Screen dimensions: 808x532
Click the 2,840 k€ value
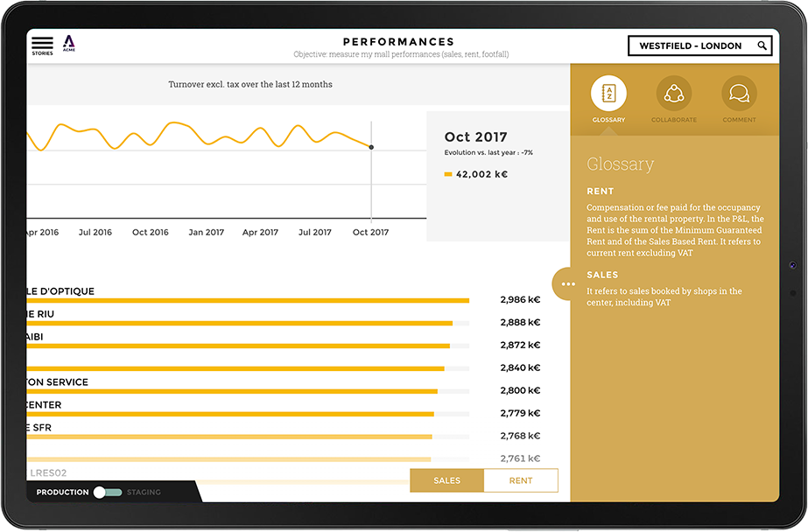[520, 367]
